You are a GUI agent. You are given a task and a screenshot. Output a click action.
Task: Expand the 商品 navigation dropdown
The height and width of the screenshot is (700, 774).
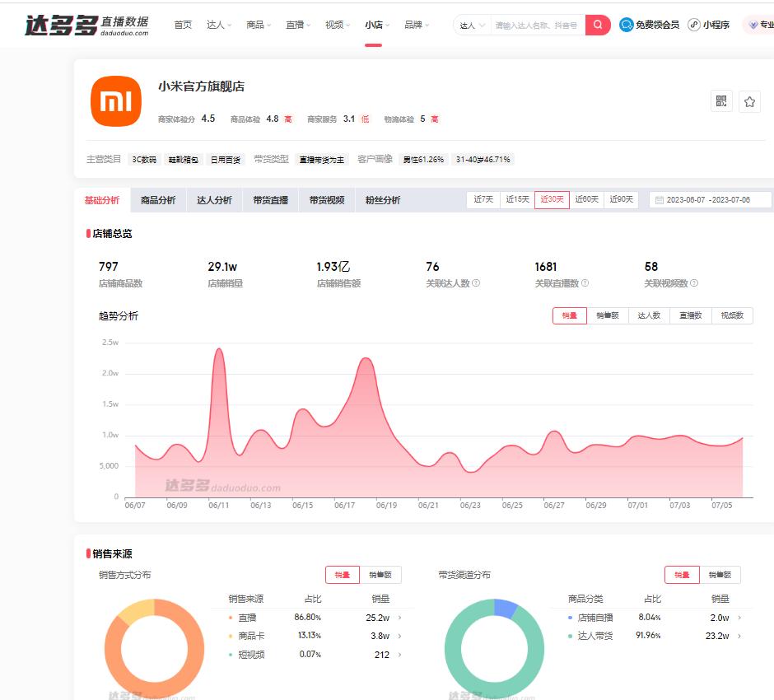click(x=257, y=25)
